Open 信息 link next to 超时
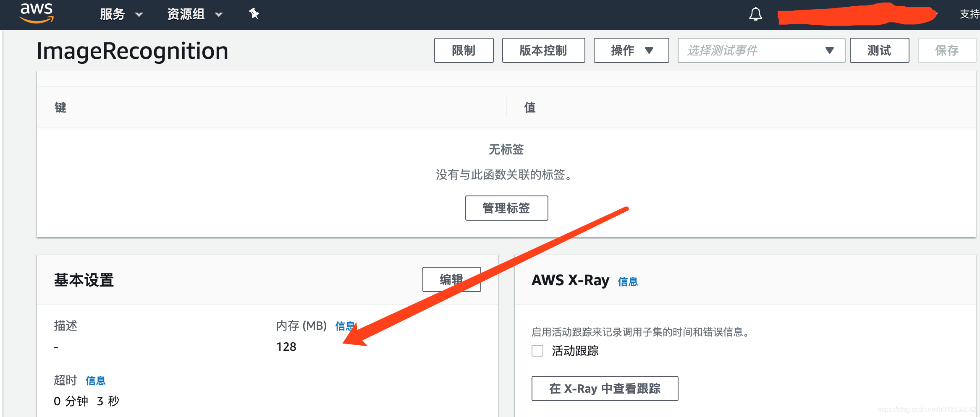The height and width of the screenshot is (417, 980). (96, 381)
